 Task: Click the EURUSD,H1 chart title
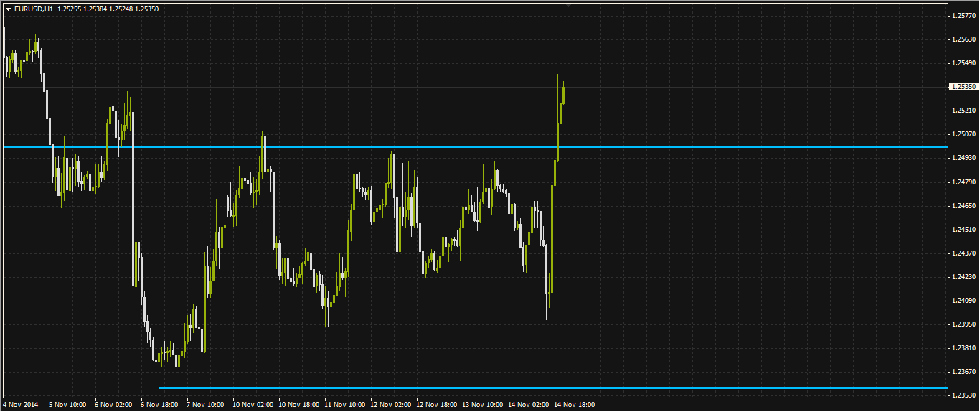click(x=33, y=9)
